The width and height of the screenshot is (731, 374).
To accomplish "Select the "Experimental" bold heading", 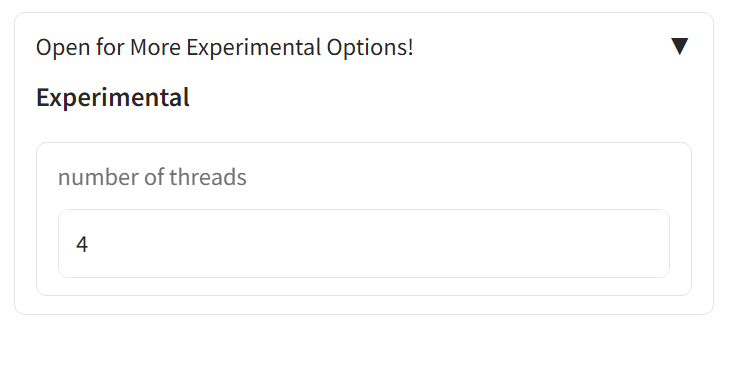I will 113,97.
